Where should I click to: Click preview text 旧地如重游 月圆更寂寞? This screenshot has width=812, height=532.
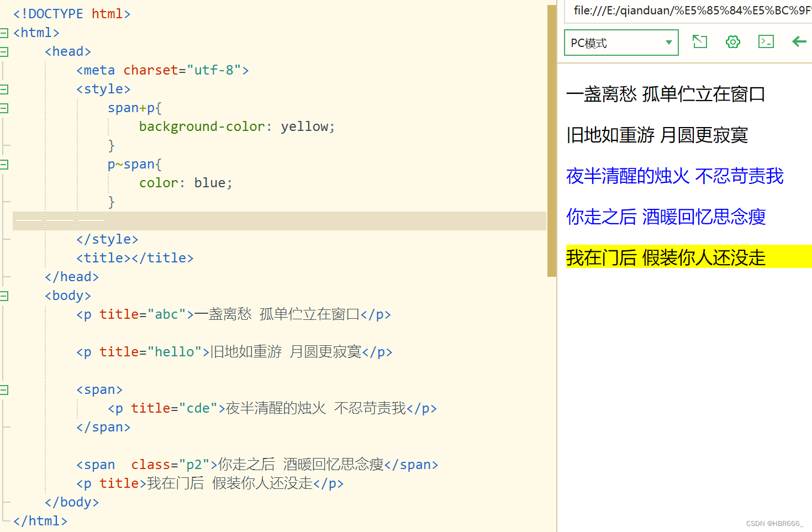657,135
